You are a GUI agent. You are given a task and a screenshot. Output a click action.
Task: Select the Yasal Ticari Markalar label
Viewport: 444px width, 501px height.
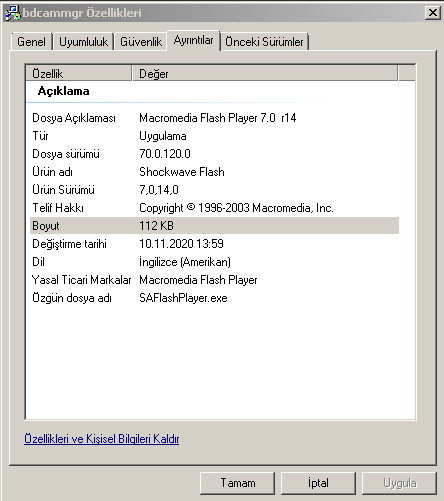pyautogui.click(x=81, y=280)
